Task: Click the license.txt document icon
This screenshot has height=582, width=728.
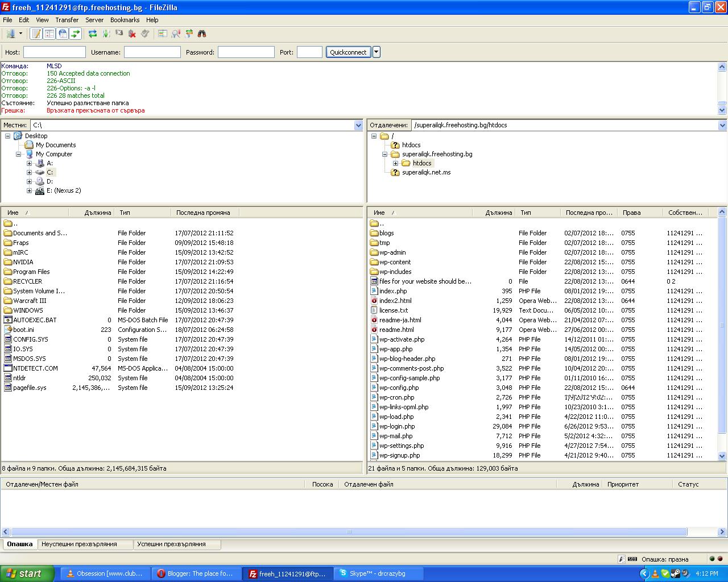Action: click(x=374, y=310)
